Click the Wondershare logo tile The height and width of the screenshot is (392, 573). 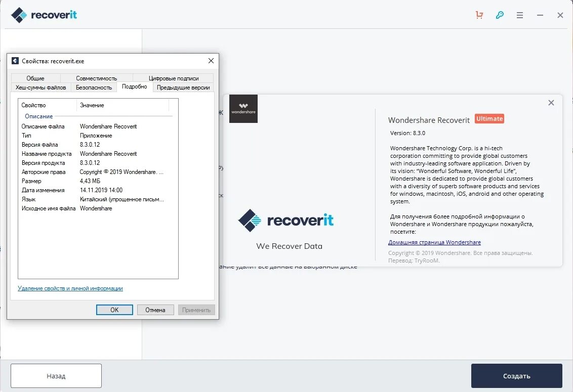(243, 109)
